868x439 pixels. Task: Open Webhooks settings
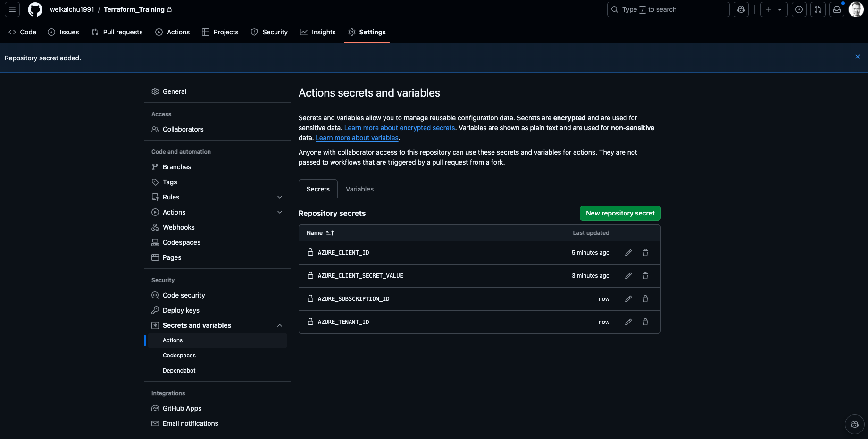coord(217,227)
